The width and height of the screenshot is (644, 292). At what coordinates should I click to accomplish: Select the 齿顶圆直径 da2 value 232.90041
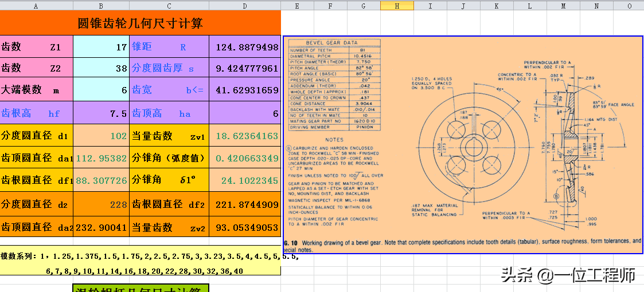pyautogui.click(x=101, y=226)
